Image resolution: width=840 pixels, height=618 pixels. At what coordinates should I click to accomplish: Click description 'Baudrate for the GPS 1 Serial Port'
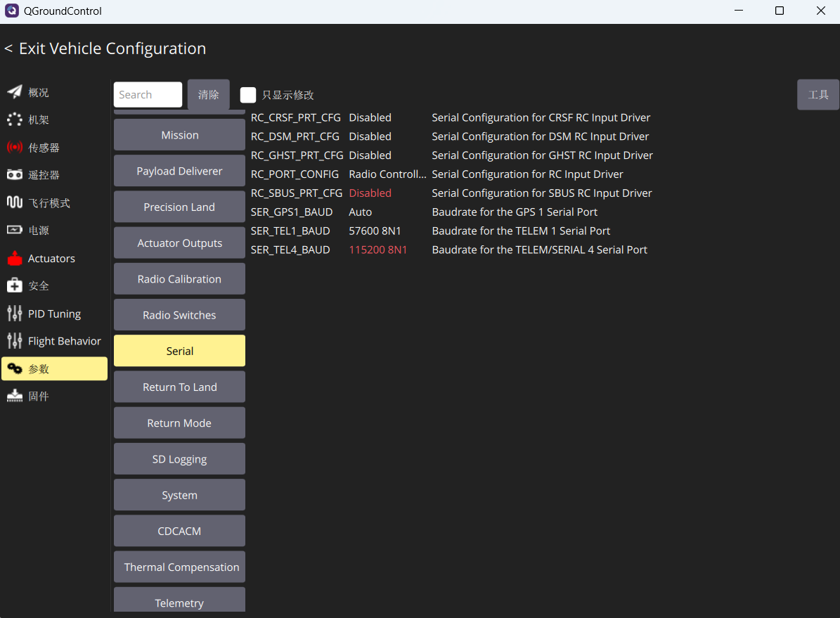click(x=515, y=212)
